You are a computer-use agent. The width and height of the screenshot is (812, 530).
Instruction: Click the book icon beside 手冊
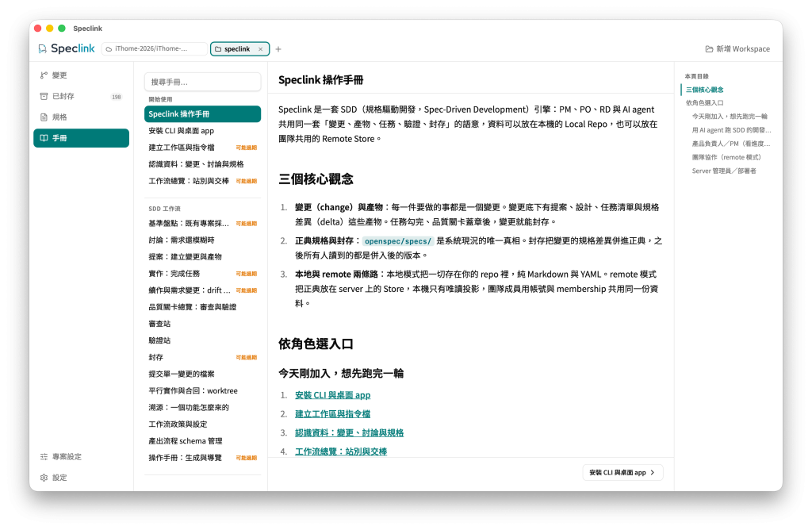(x=44, y=138)
